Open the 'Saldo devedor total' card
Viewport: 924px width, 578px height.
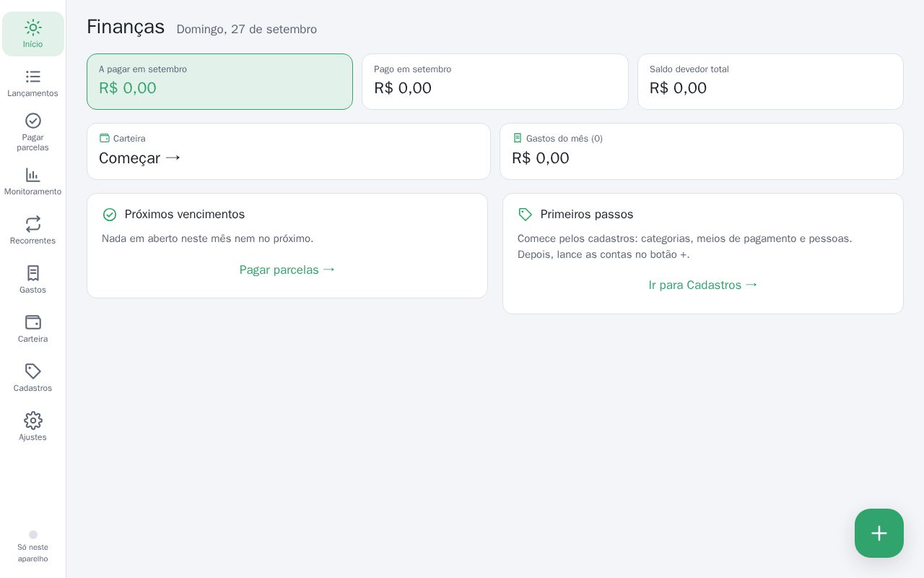[x=770, y=82]
